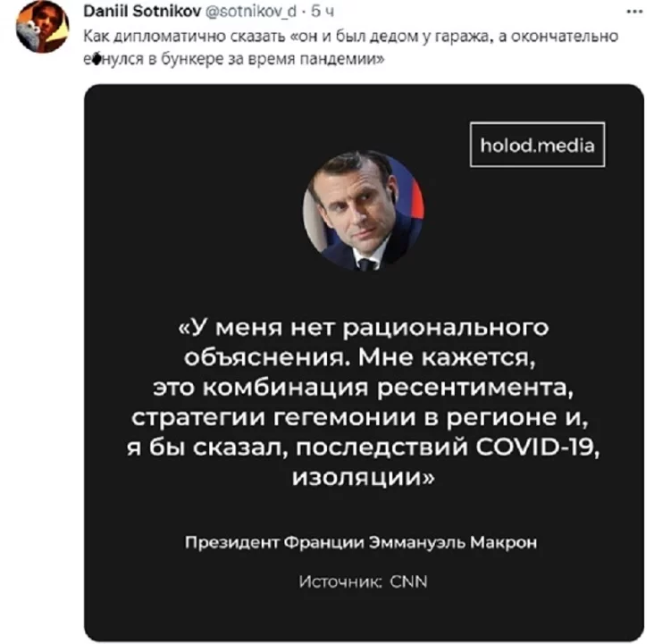Click the quote line "объяснения. Мне кажется,"

(x=364, y=358)
